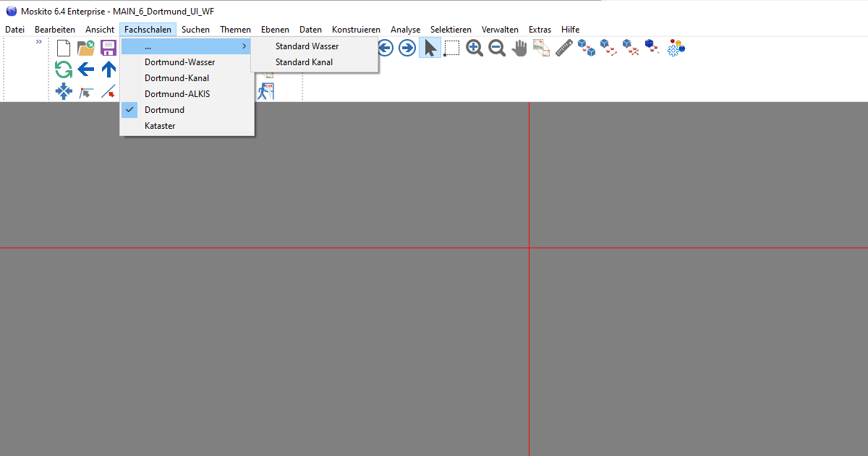The image size is (868, 456).
Task: Click the zoom in magnifier
Action: pyautogui.click(x=475, y=48)
